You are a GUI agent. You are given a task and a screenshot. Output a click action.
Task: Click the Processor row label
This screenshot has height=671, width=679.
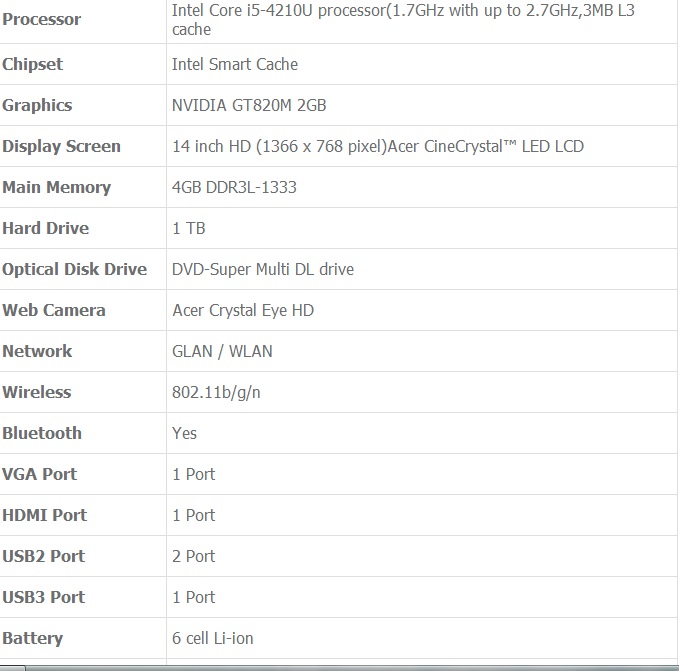(x=42, y=19)
